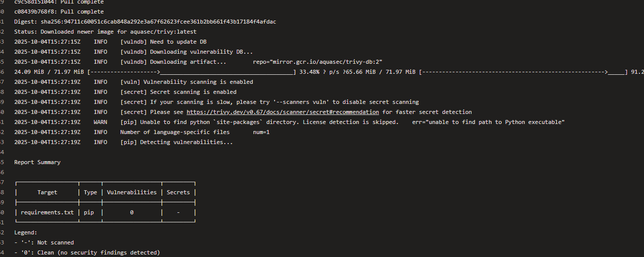This screenshot has height=257, width=644.
Task: Click the "Vulnerabilities" column header
Action: click(x=132, y=192)
